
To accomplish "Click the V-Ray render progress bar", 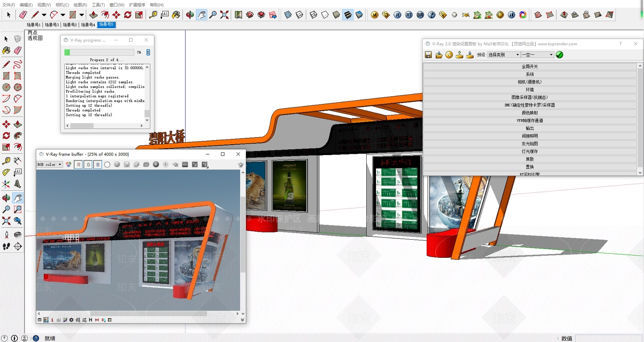I will click(x=99, y=52).
